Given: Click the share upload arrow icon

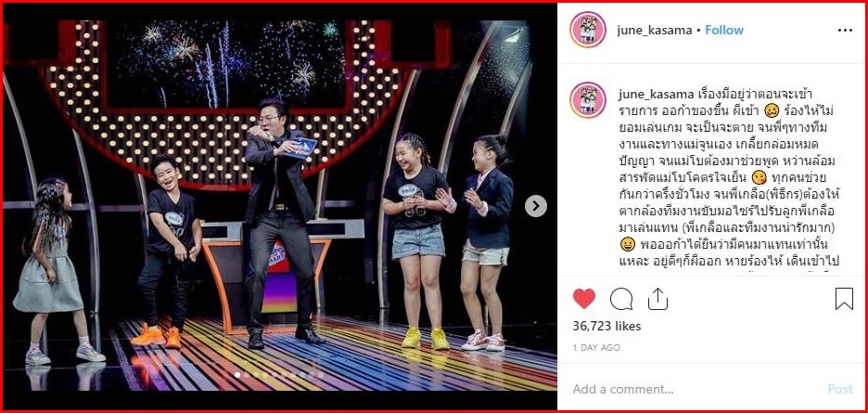Looking at the screenshot, I should pyautogui.click(x=657, y=299).
